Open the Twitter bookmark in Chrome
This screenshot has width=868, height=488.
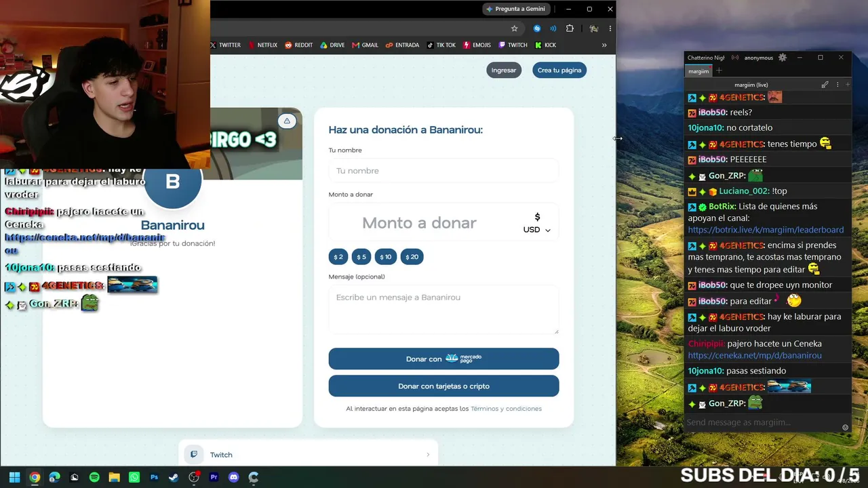click(225, 45)
